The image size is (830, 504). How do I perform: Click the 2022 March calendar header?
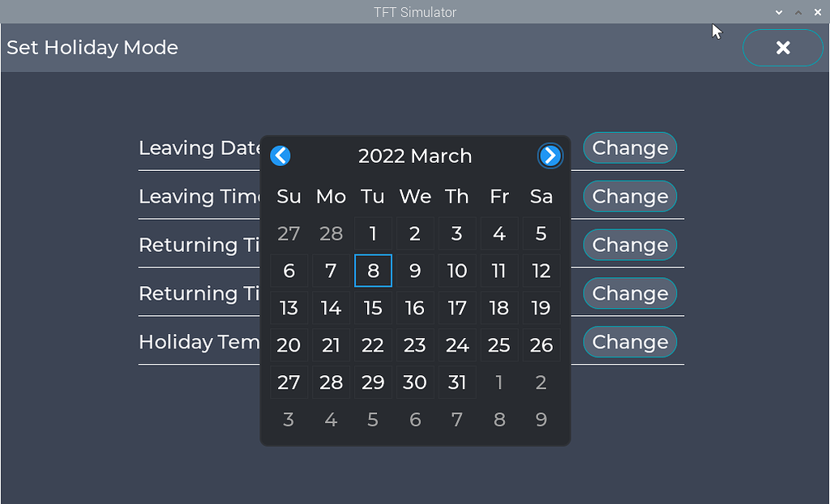coord(415,156)
